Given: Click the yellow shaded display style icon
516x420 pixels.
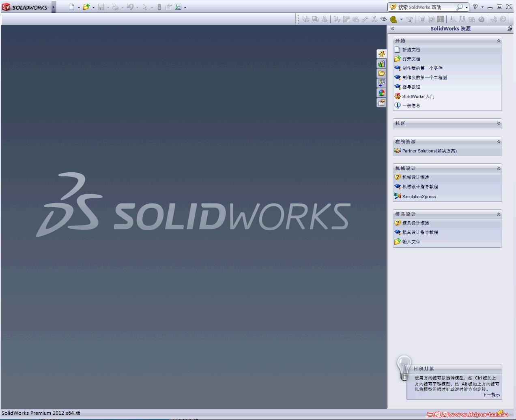Looking at the screenshot, I should tap(393, 19).
